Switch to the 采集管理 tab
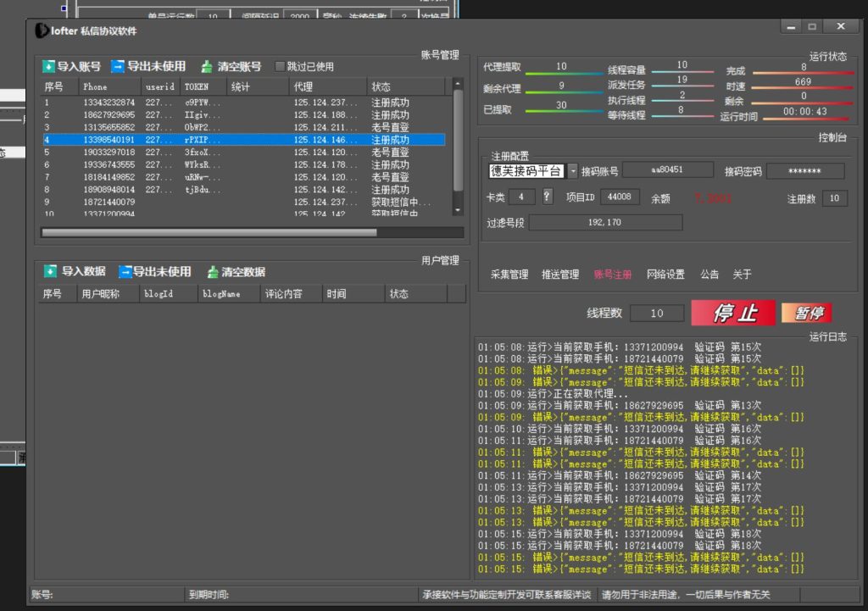The width and height of the screenshot is (868, 611). pyautogui.click(x=509, y=275)
